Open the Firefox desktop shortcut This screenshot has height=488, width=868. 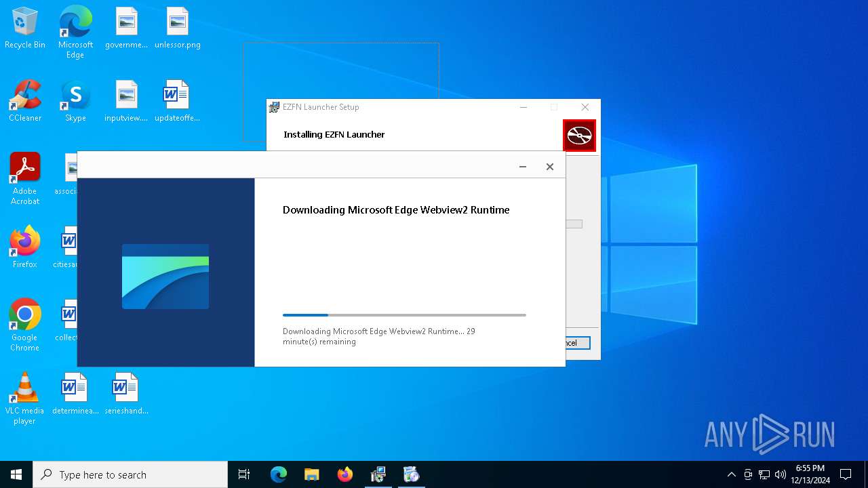tap(25, 247)
